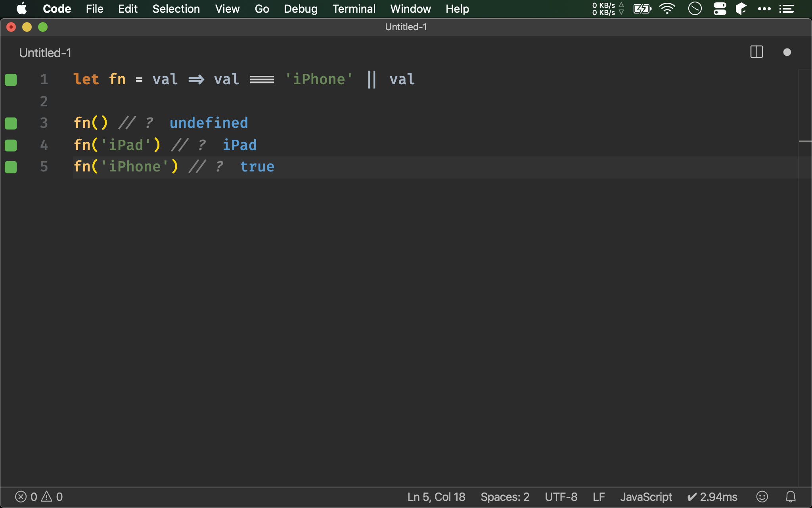Open the Selection menu
Image resolution: width=812 pixels, height=508 pixels.
[176, 9]
